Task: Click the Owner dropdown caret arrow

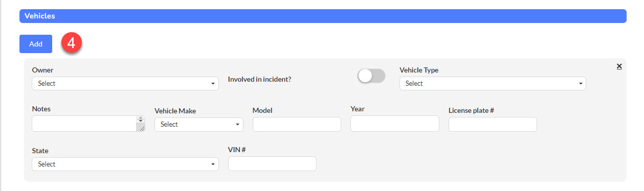Action: click(213, 84)
